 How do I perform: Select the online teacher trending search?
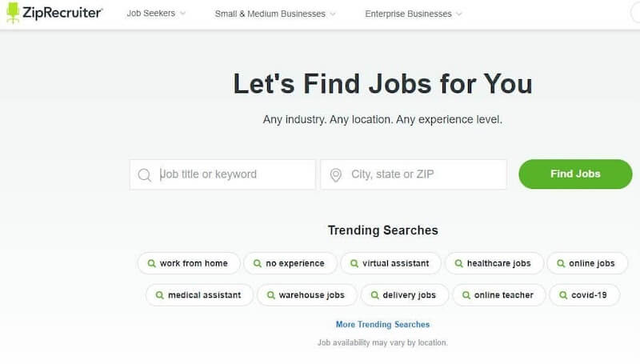tap(498, 295)
